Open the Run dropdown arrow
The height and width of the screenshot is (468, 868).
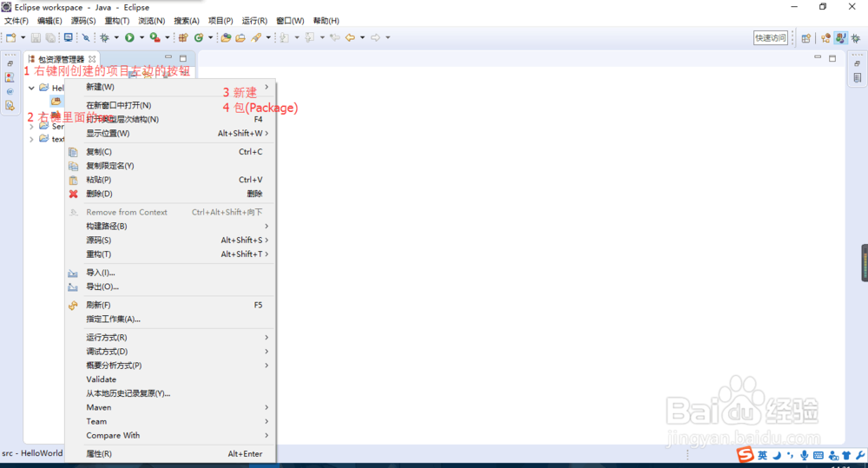coord(141,37)
